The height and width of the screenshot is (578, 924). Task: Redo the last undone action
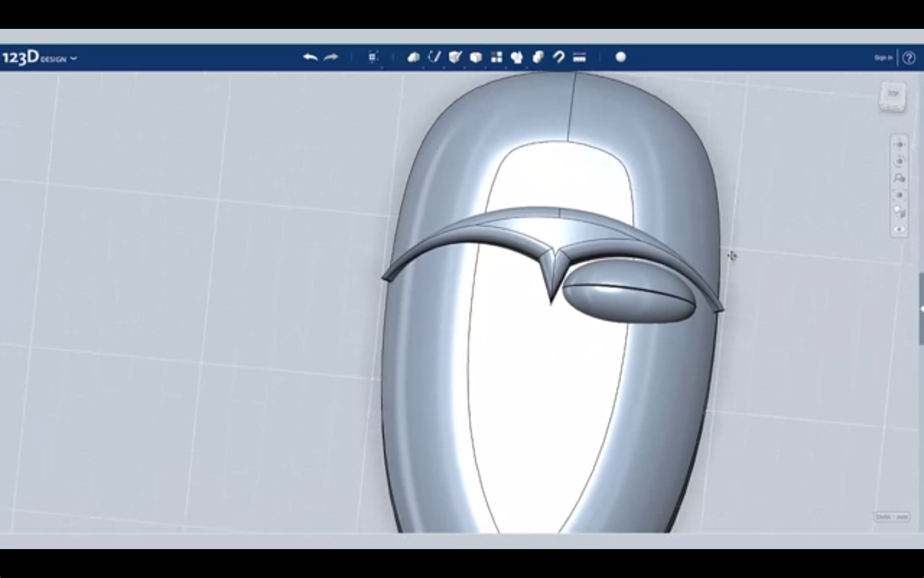(x=331, y=57)
